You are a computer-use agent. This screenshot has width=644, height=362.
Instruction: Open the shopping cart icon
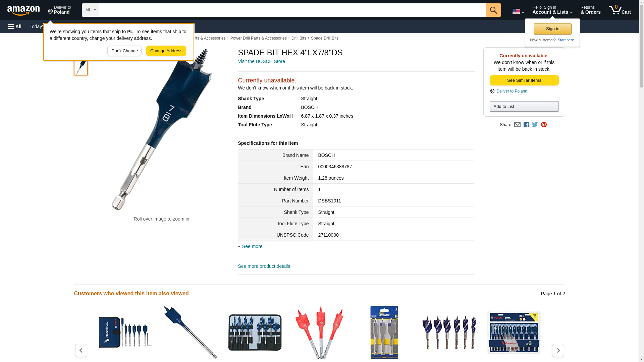[620, 10]
